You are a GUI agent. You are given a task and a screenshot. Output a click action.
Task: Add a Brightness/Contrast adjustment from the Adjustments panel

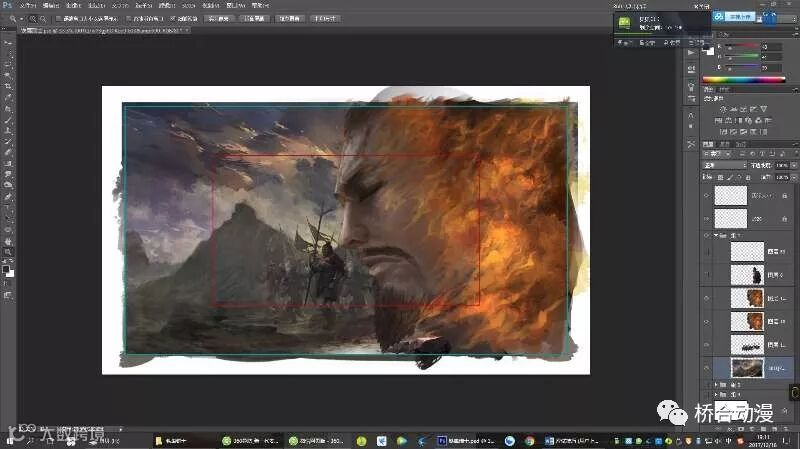tap(723, 109)
